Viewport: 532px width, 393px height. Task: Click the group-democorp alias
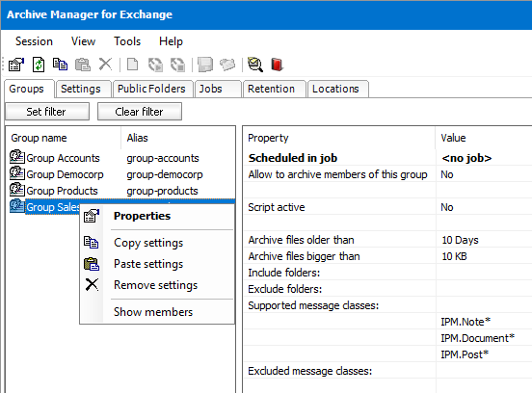point(165,174)
